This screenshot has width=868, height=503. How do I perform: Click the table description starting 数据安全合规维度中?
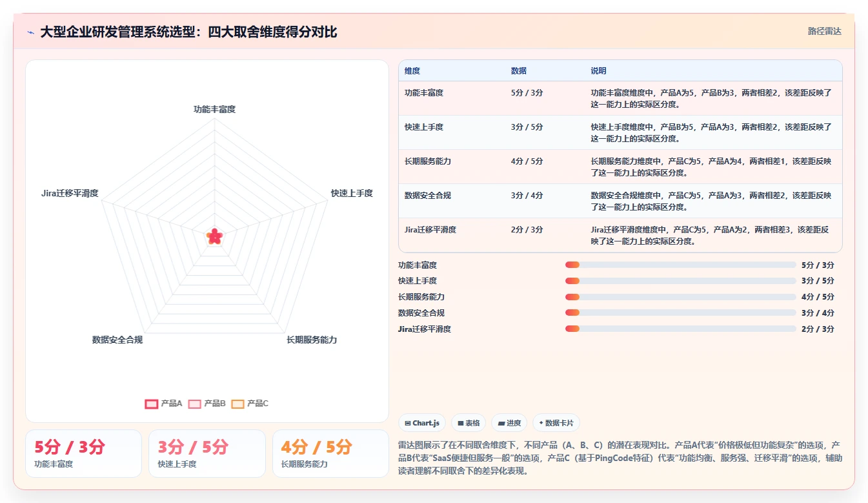[x=711, y=201]
